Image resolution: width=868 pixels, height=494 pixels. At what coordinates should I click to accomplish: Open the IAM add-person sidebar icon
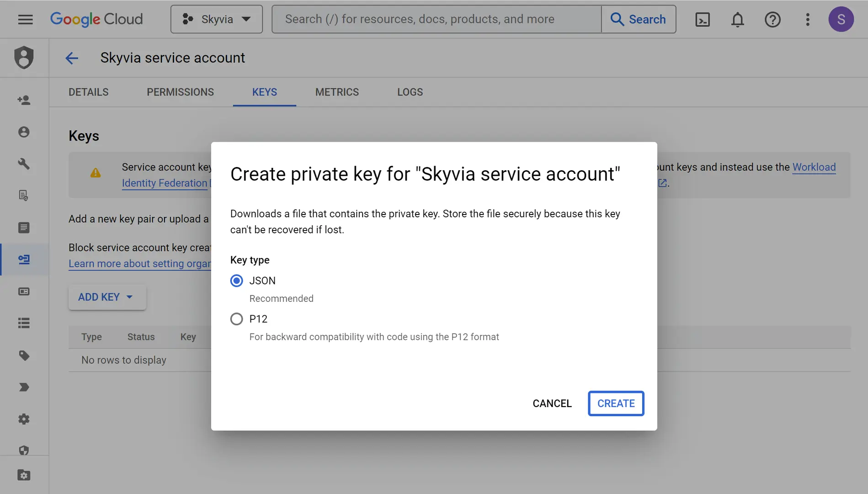click(24, 100)
